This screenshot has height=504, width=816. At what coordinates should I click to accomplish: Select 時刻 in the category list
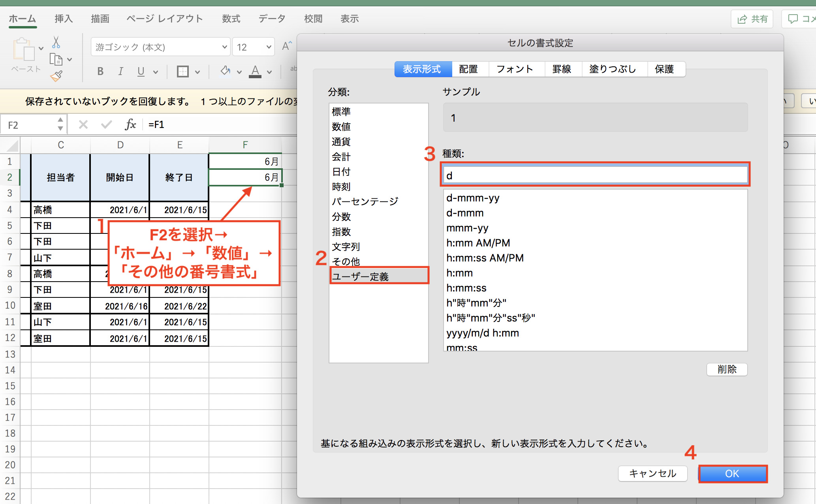pos(378,187)
